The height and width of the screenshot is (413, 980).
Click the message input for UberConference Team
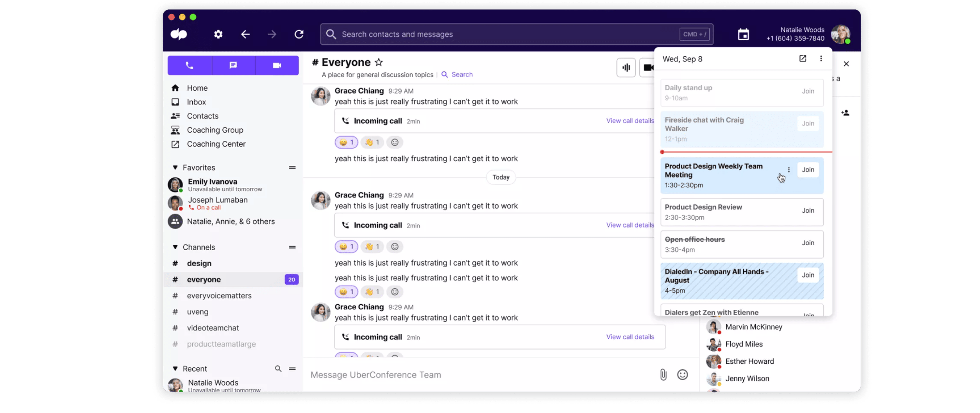[481, 375]
